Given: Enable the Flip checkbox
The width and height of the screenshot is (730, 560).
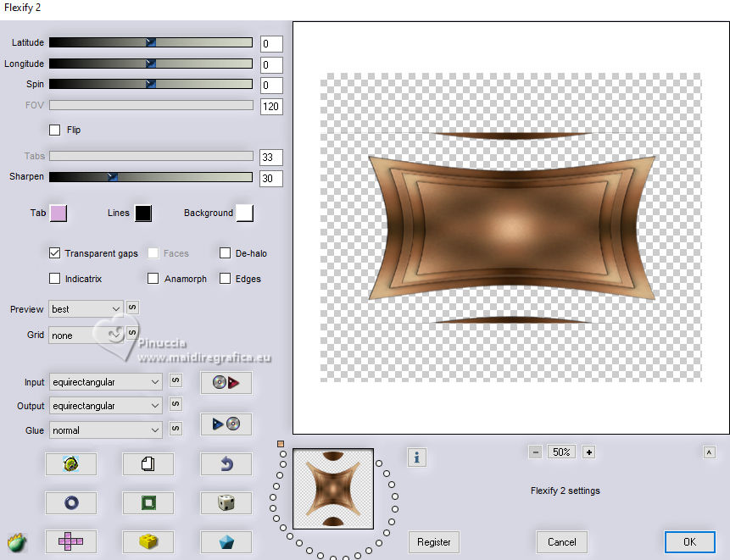Looking at the screenshot, I should click(x=54, y=130).
